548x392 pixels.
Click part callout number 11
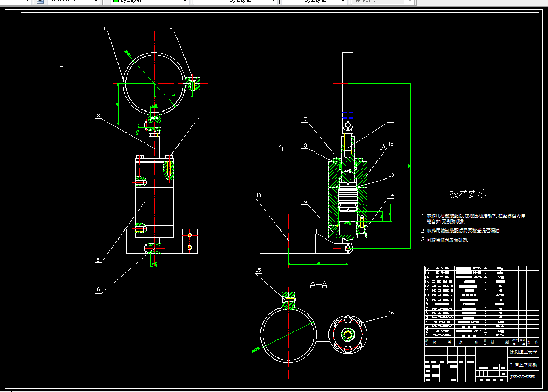point(391,120)
